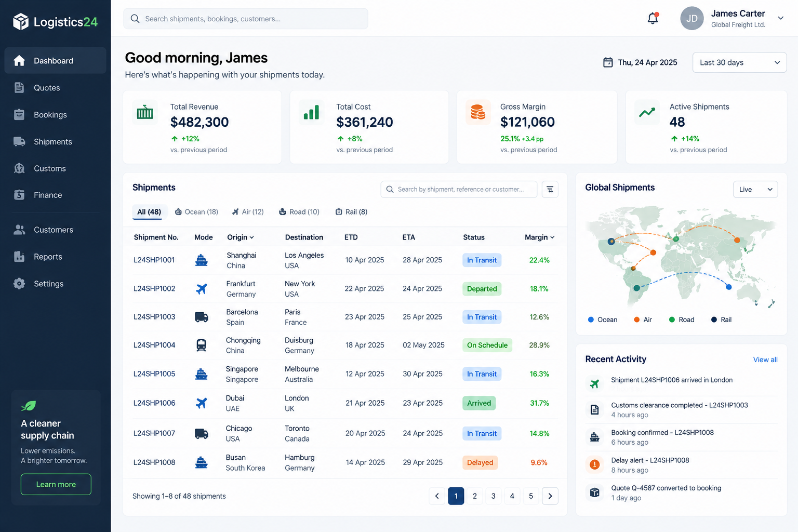The height and width of the screenshot is (532, 798).
Task: Click the box icon for Quote Q-4587 activity
Action: coord(595,492)
